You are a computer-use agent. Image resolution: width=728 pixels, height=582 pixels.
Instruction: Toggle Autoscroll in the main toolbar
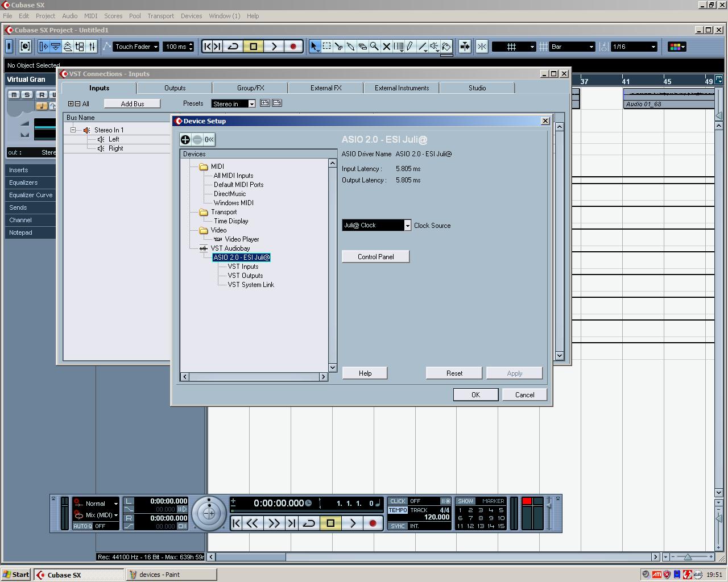[x=465, y=47]
